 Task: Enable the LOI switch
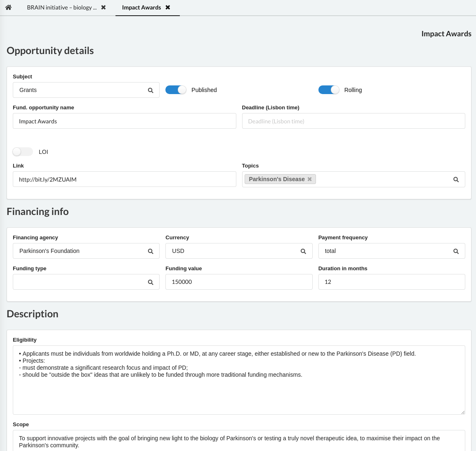[x=23, y=151]
